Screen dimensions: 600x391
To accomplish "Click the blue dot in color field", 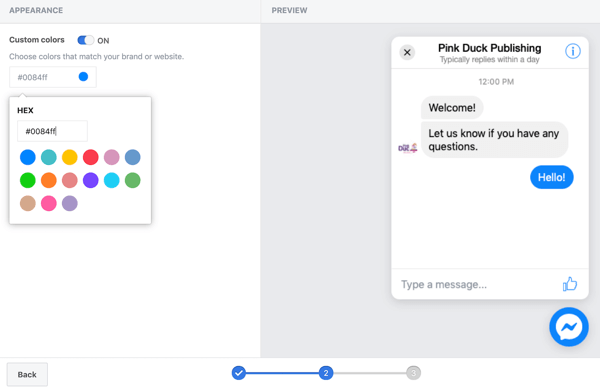I will [x=83, y=77].
